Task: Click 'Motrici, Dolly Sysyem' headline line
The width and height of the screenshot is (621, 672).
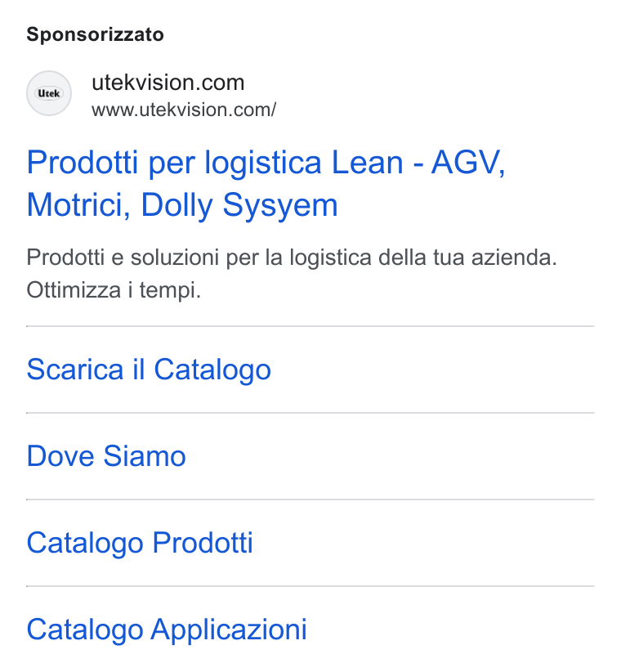Action: click(x=182, y=205)
